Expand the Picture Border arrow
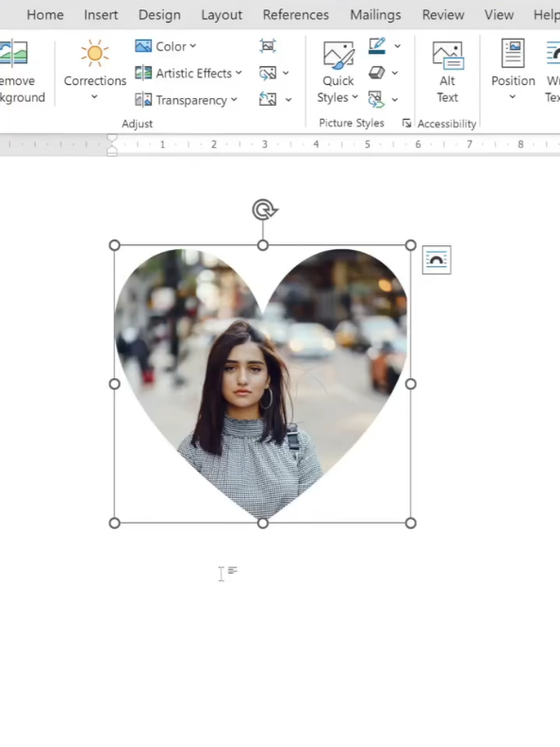 (397, 46)
